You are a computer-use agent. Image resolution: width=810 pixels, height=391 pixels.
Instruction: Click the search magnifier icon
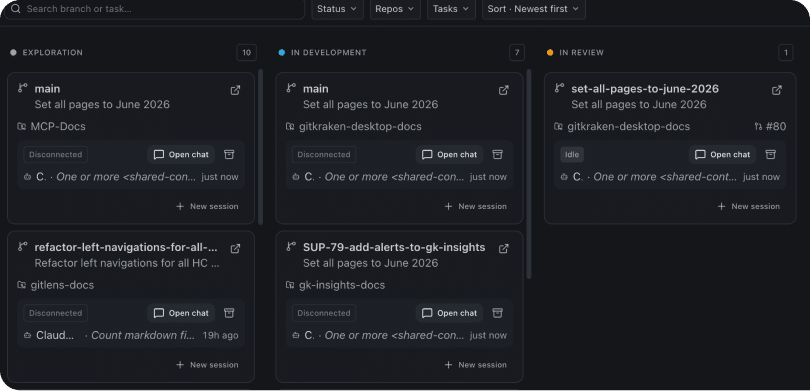tap(15, 9)
